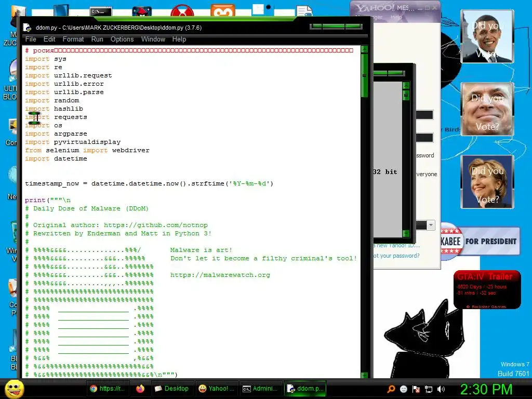Open the Edit menu in IDLE
This screenshot has width=532, height=399.
pyautogui.click(x=49, y=39)
